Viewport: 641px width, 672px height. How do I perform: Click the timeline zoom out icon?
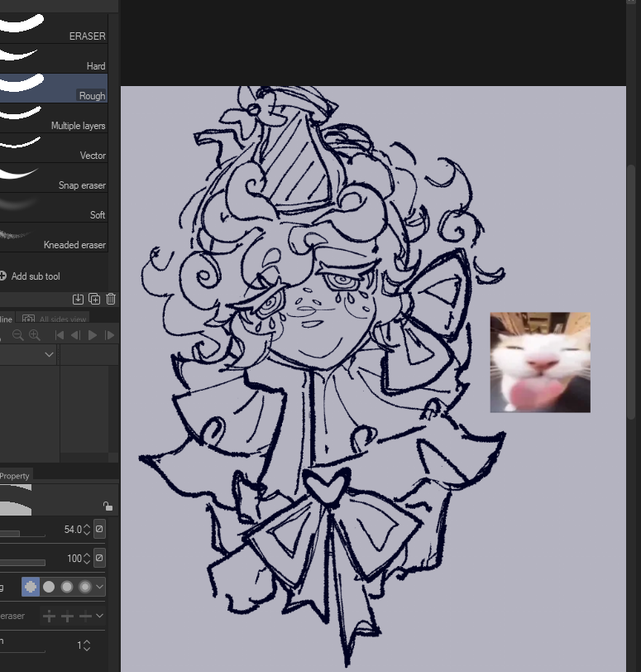coord(17,335)
